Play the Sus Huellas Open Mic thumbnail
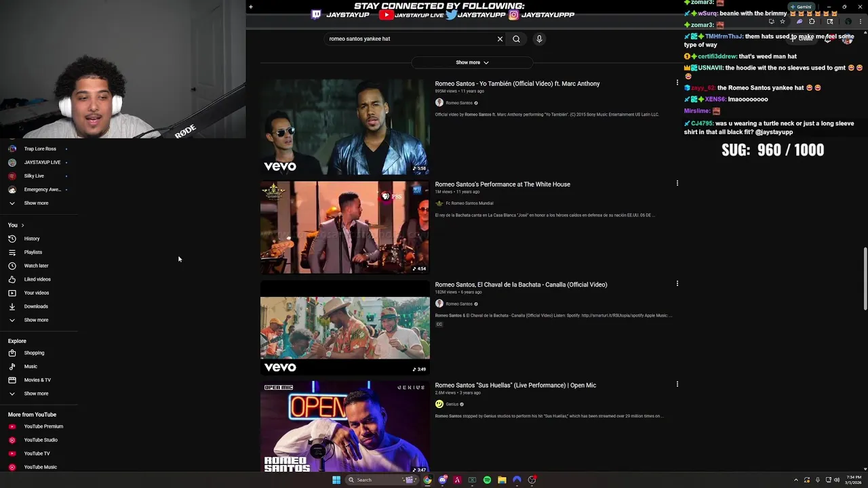 tap(344, 428)
